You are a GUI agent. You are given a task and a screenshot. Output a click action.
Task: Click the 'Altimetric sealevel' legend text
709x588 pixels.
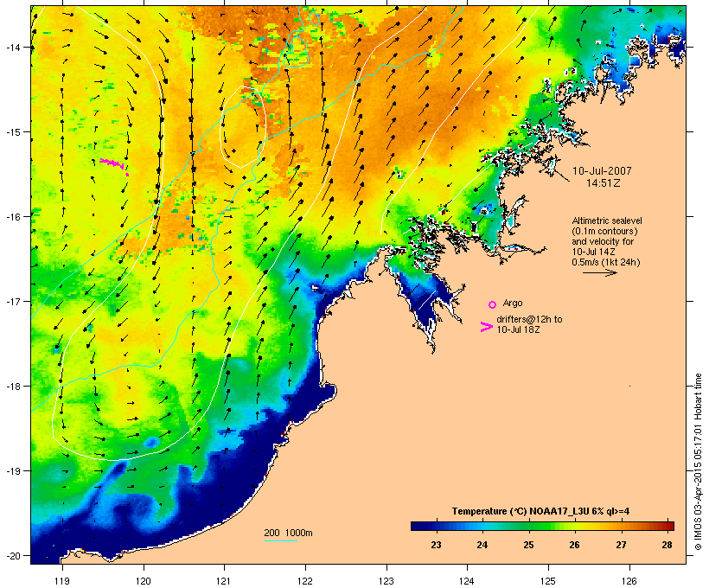click(x=607, y=220)
